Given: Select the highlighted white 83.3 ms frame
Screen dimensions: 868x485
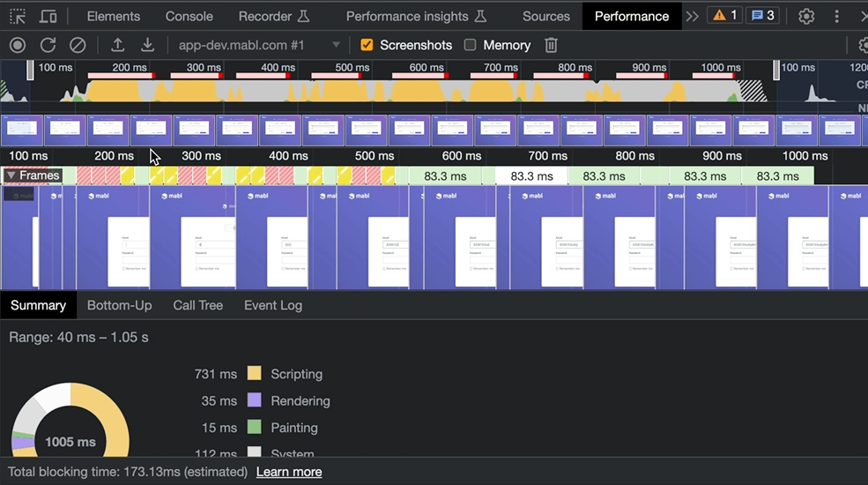Looking at the screenshot, I should 531,176.
